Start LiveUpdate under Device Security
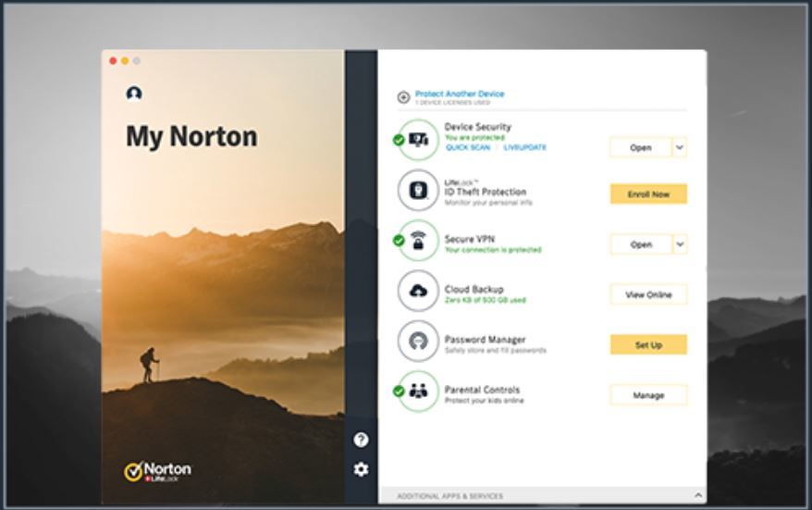Viewport: 812px width, 510px height. point(525,148)
